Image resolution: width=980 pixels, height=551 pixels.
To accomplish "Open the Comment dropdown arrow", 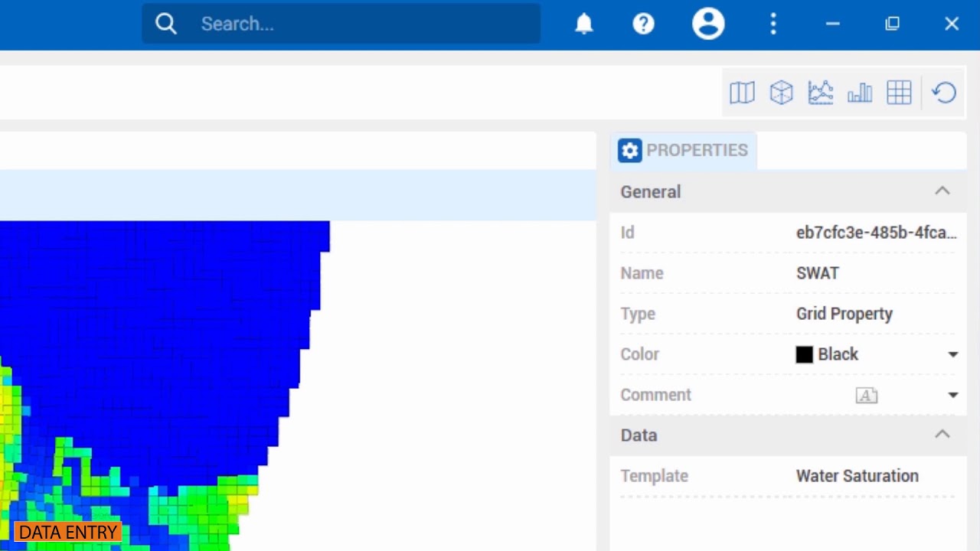I will click(953, 395).
